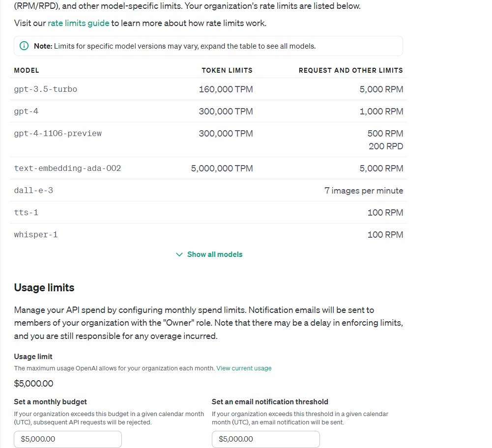Click the Usage limit subheading
492x448 pixels.
tap(33, 357)
